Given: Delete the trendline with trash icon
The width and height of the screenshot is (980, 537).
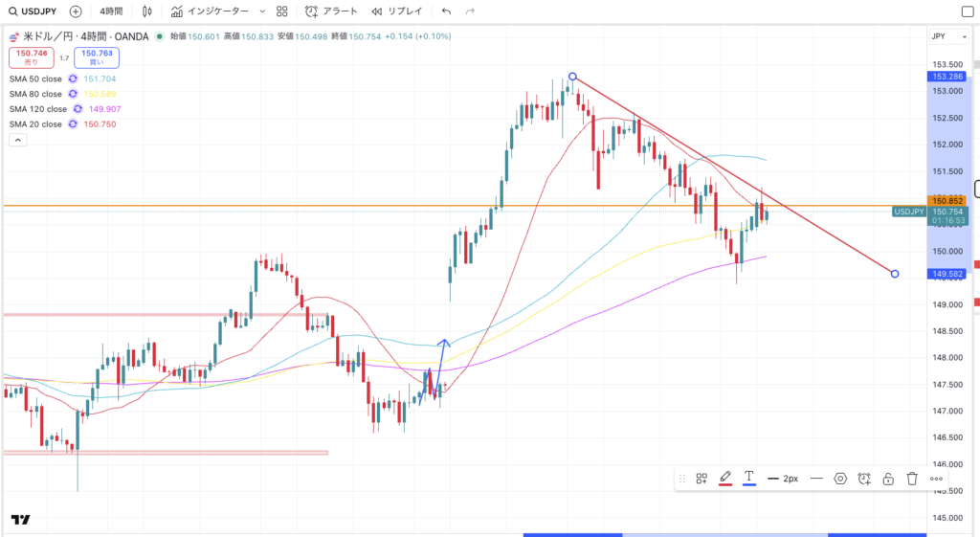Looking at the screenshot, I should (912, 478).
